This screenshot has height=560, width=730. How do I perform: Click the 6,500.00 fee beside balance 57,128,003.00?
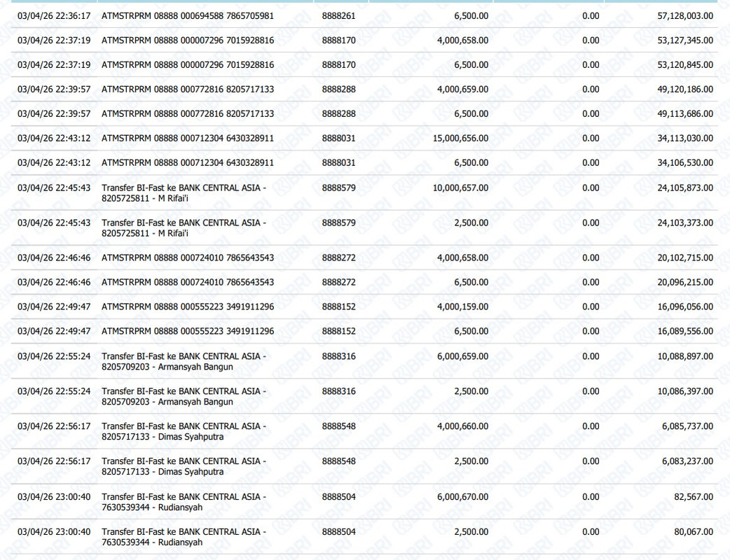(471, 16)
